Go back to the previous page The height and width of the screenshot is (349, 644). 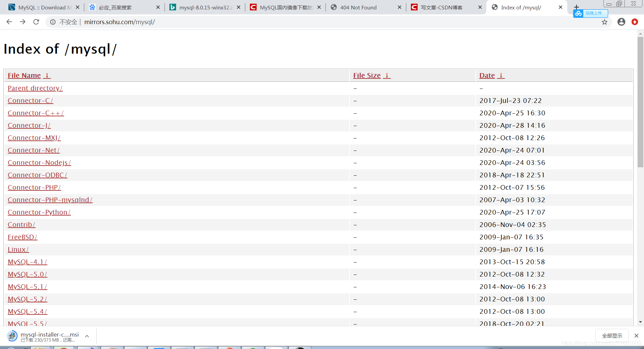[9, 22]
